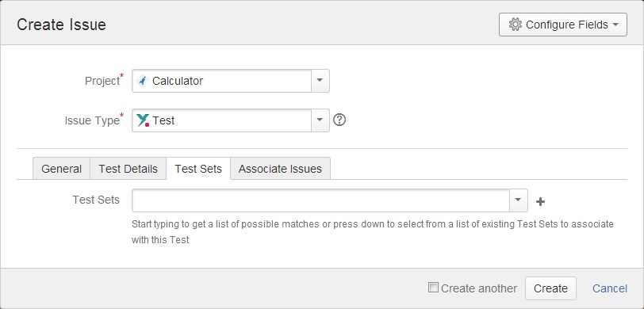644x309 pixels.
Task: Switch to the General tab
Action: pos(61,169)
